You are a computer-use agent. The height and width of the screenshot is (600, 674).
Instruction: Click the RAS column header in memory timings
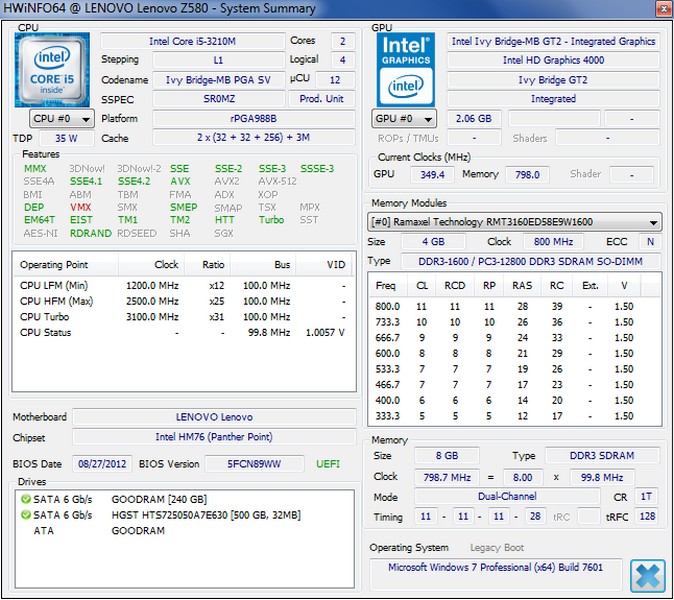522,286
